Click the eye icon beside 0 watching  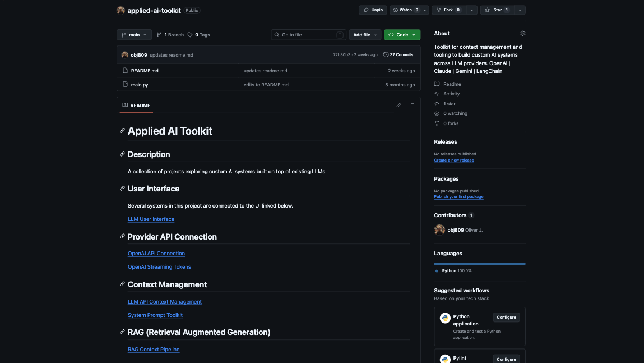point(437,113)
